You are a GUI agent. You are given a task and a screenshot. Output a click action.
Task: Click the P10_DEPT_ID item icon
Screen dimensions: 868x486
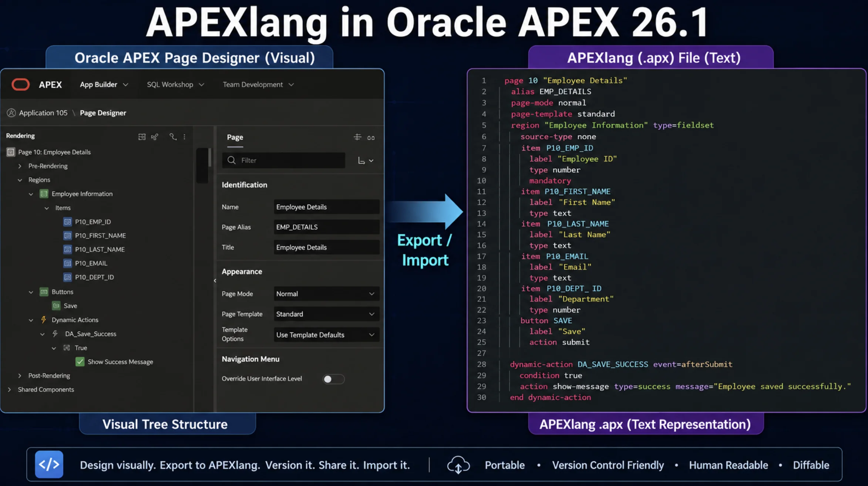pos(67,277)
